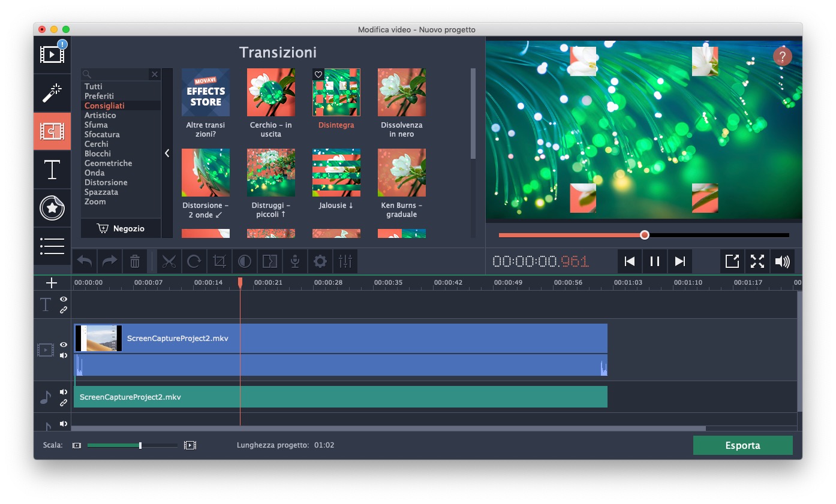Viewport: 836px width, 504px height.
Task: Open the Movavi Effects Store thumbnail
Action: coord(206,92)
